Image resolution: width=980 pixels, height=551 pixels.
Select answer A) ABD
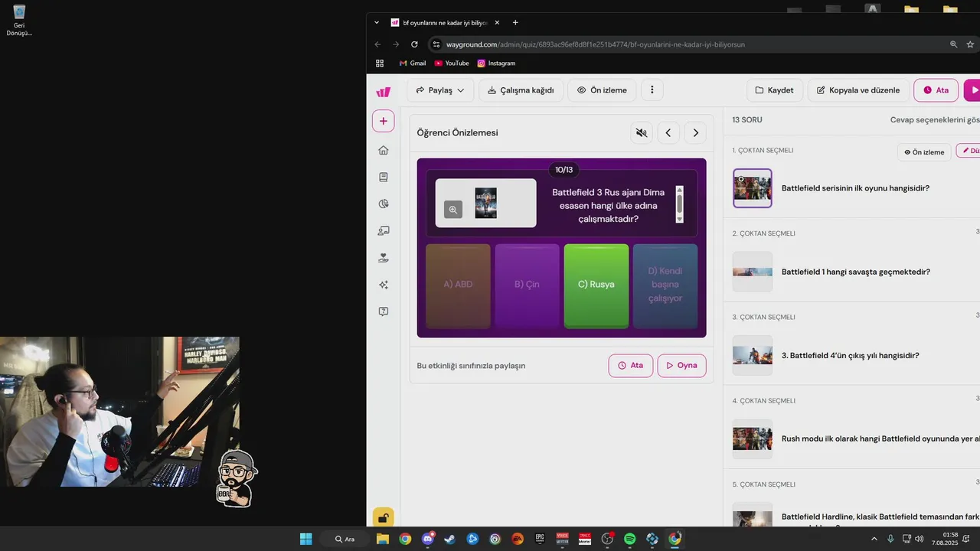click(458, 286)
